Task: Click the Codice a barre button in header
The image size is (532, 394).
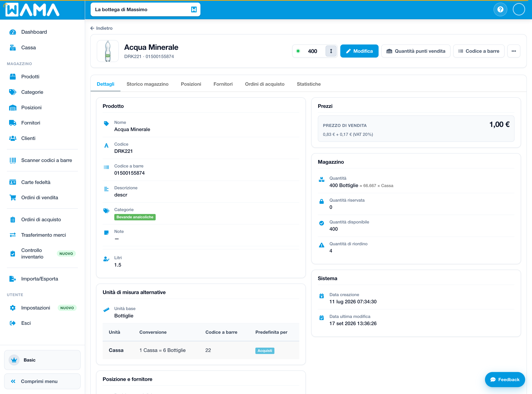Action: [479, 51]
